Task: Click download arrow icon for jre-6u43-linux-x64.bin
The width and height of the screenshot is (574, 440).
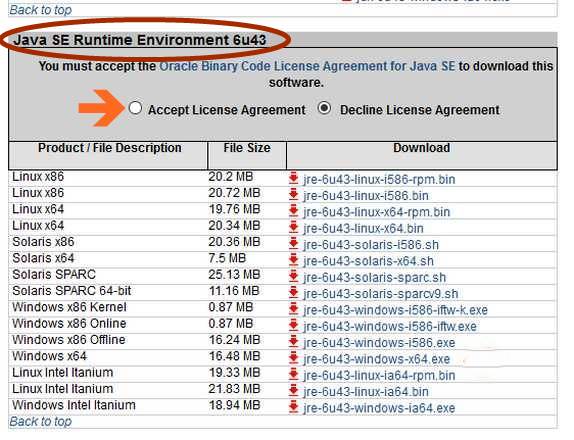Action: point(294,227)
